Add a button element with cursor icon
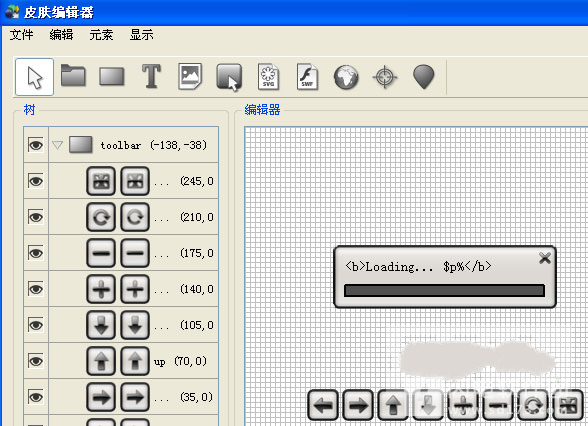 (x=229, y=77)
